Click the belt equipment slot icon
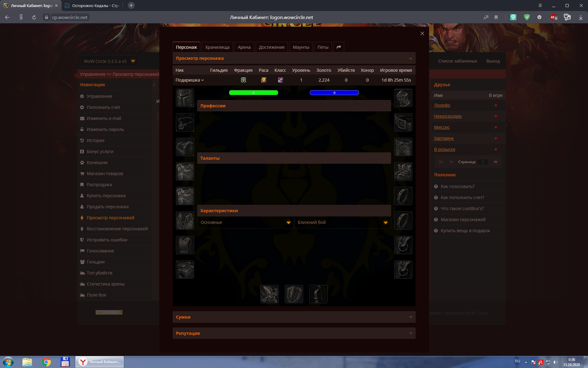This screenshot has width=588, height=368. tap(403, 122)
